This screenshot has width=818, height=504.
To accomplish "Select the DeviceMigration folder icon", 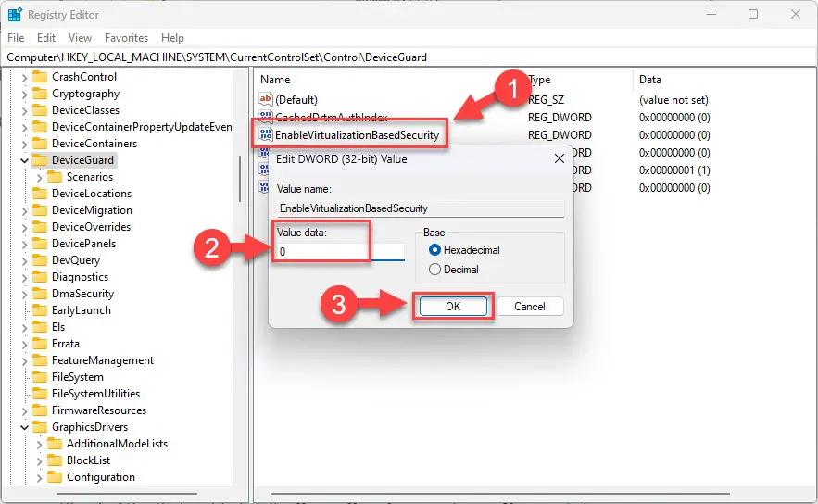I will point(40,210).
